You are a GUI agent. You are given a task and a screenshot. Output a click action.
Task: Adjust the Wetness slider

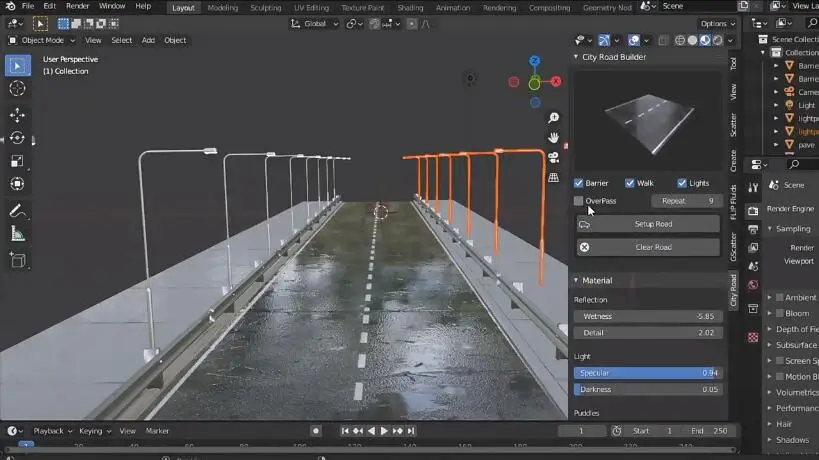click(648, 316)
